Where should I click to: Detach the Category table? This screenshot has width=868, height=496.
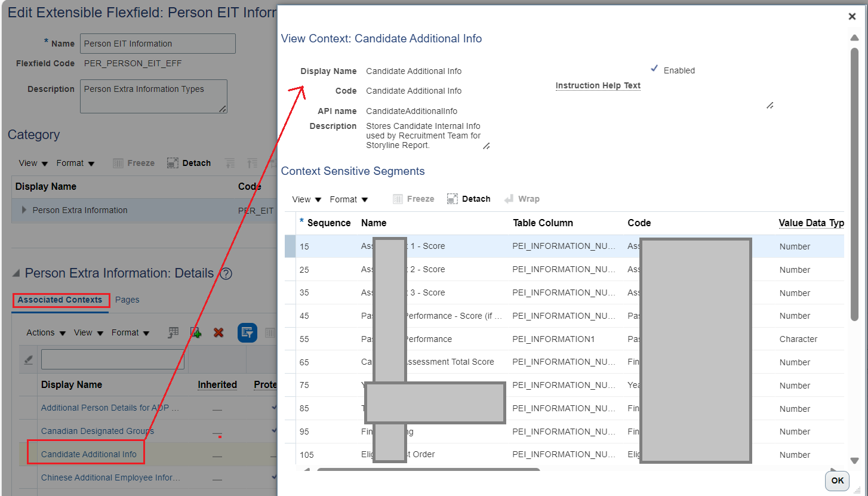(x=189, y=162)
